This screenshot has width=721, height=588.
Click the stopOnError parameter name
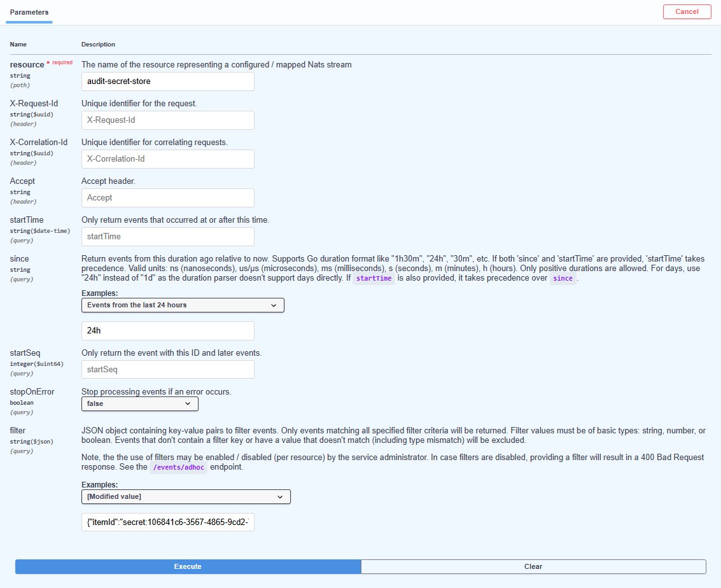32,392
